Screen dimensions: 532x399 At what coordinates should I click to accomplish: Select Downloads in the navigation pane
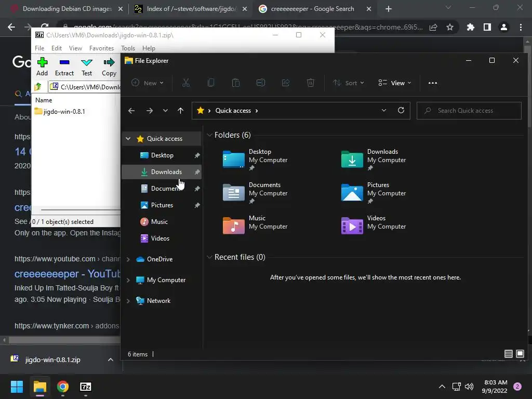[162, 171]
